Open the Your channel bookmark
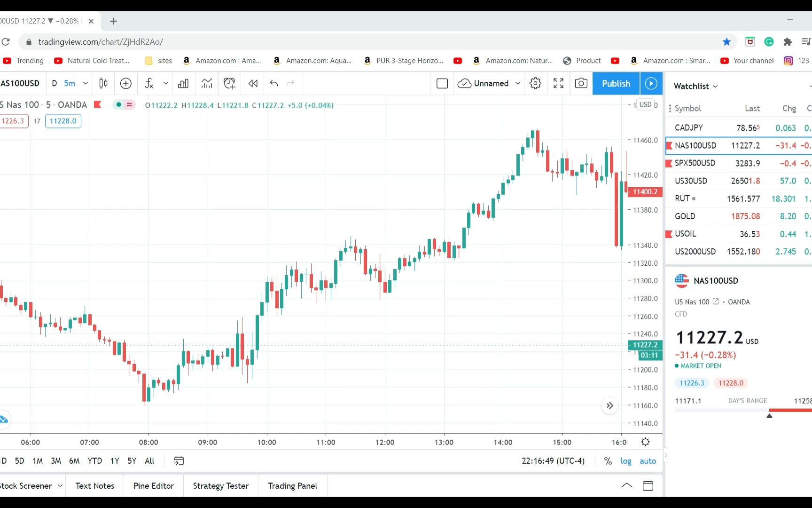The image size is (812, 508). (x=747, y=61)
